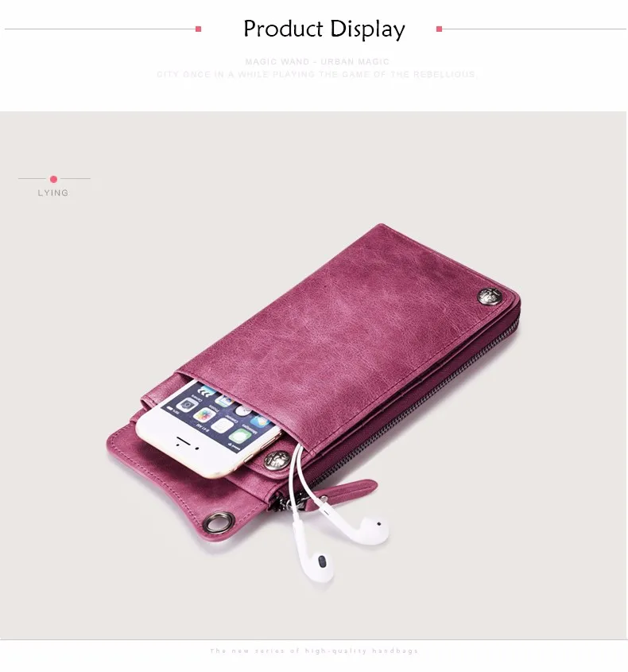Tap the Camera app icon on the phone

187,405
